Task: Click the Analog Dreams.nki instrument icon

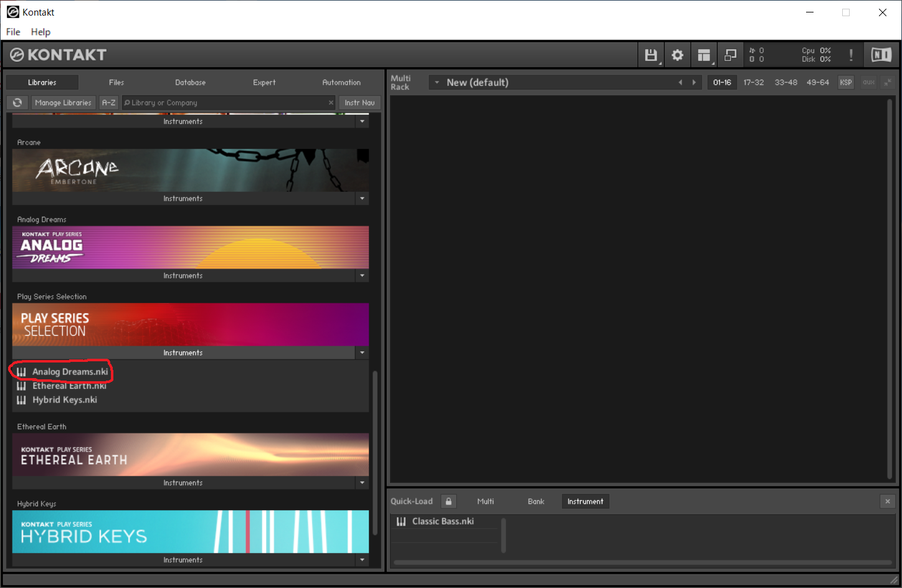Action: tap(21, 372)
